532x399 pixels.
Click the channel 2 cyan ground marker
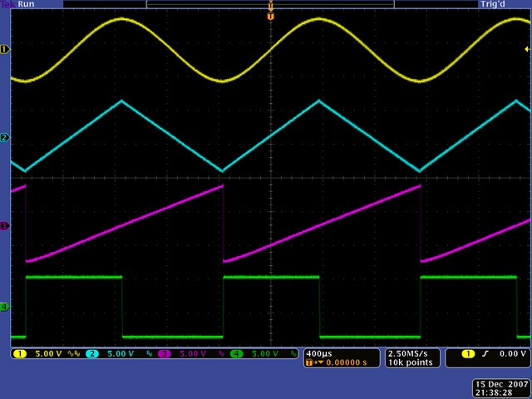tap(4, 138)
